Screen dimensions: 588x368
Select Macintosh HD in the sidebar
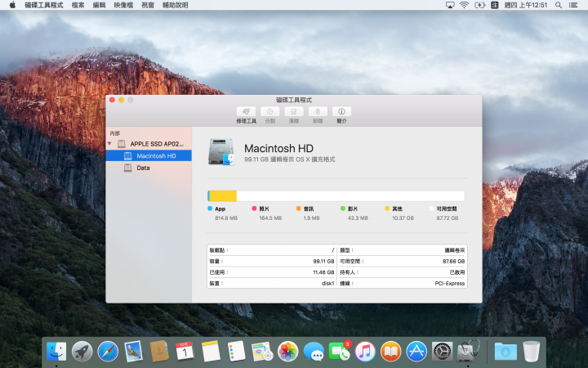149,156
